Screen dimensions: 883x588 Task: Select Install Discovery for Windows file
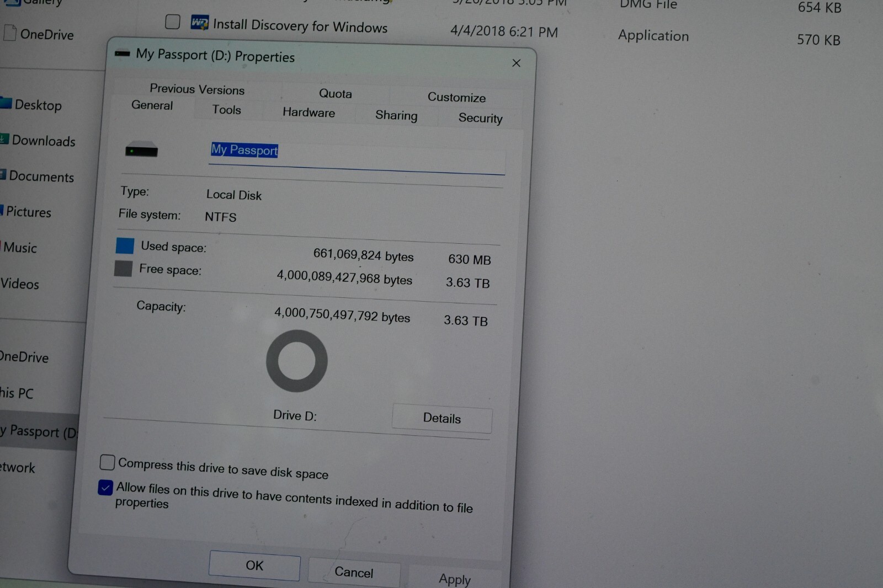point(300,26)
